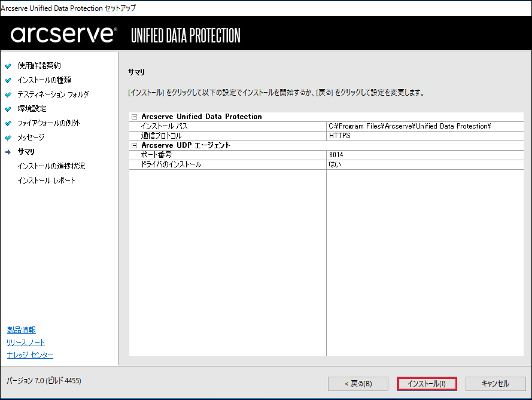Select the ポート番号 row label

tap(156, 155)
